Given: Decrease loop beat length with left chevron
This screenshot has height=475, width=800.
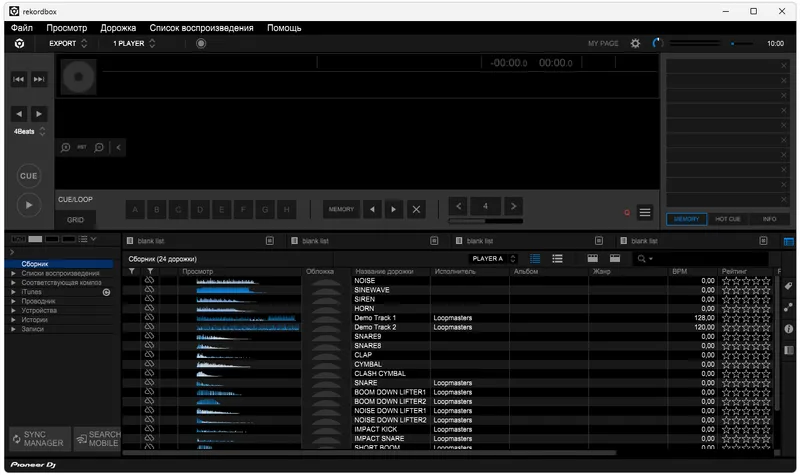Looking at the screenshot, I should tap(459, 206).
